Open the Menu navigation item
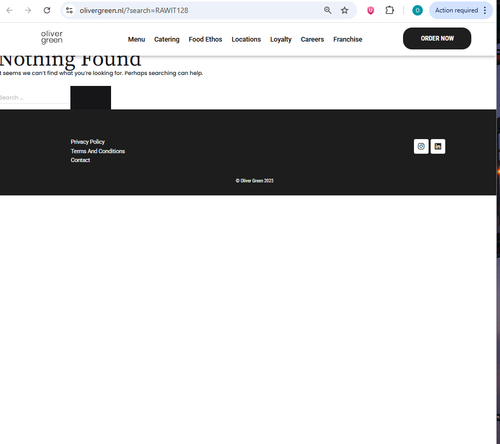The width and height of the screenshot is (500, 444). 136,39
